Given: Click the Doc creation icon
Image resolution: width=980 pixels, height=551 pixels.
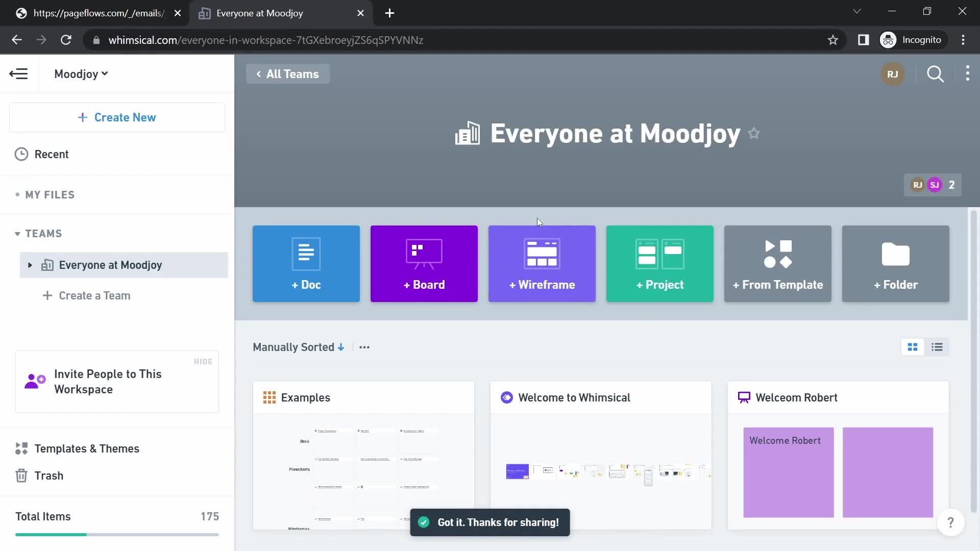Looking at the screenshot, I should 306,263.
